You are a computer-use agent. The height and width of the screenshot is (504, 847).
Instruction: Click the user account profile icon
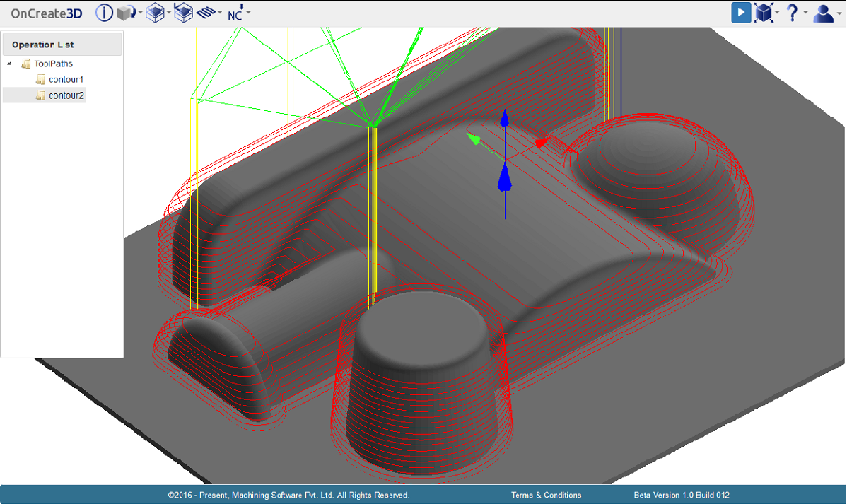pos(823,13)
